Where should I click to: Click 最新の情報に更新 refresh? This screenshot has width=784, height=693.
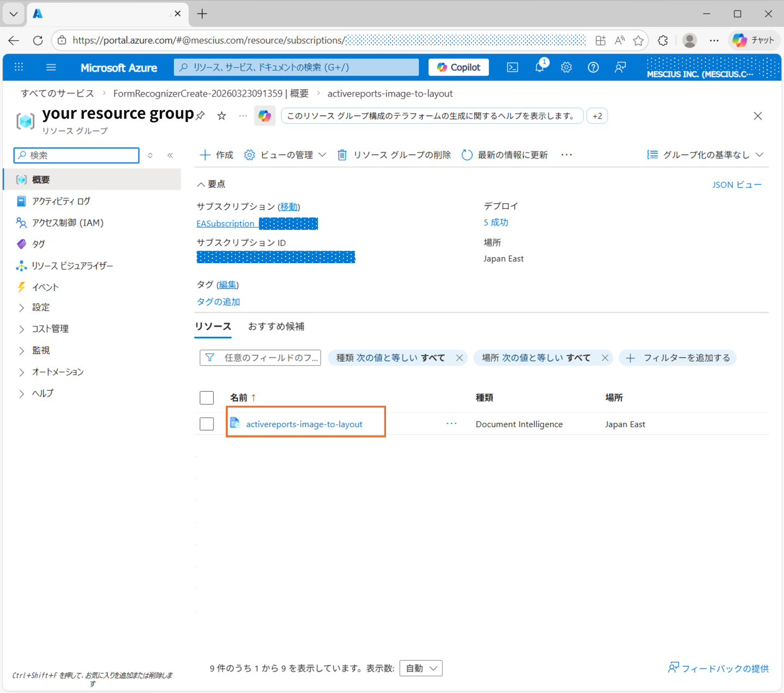pos(504,155)
